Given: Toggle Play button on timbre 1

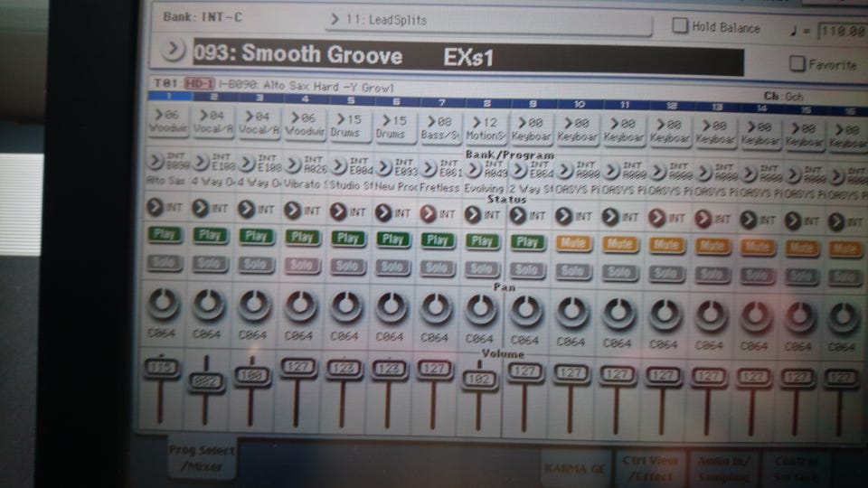Looking at the screenshot, I should [x=165, y=235].
